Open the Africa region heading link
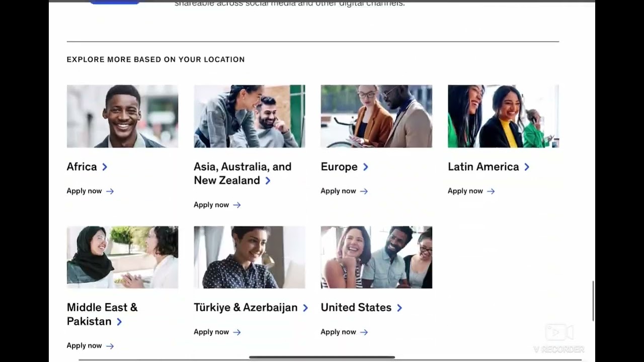644x362 pixels. [x=82, y=167]
